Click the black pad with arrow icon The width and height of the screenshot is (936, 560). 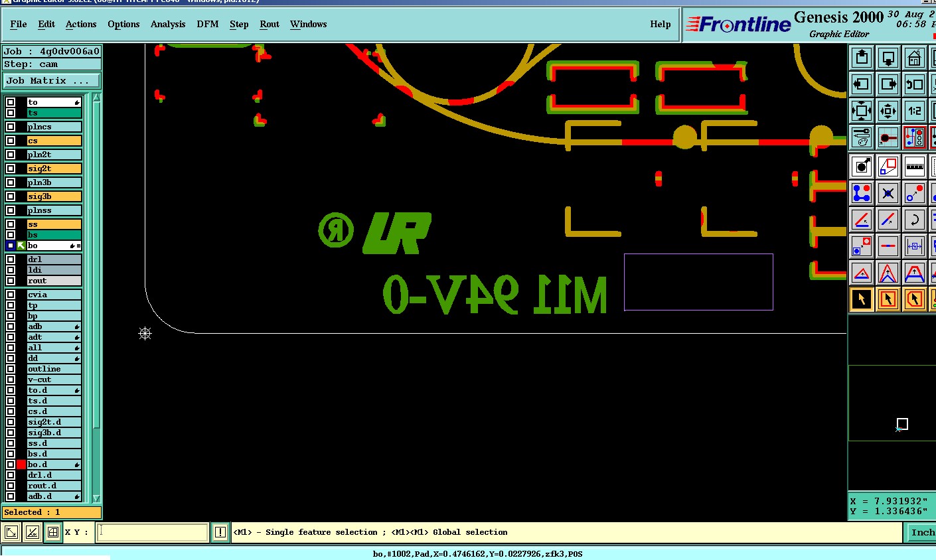(862, 167)
